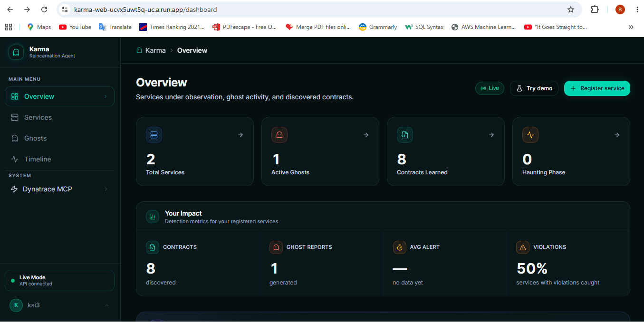Click the Services sidebar icon

15,117
